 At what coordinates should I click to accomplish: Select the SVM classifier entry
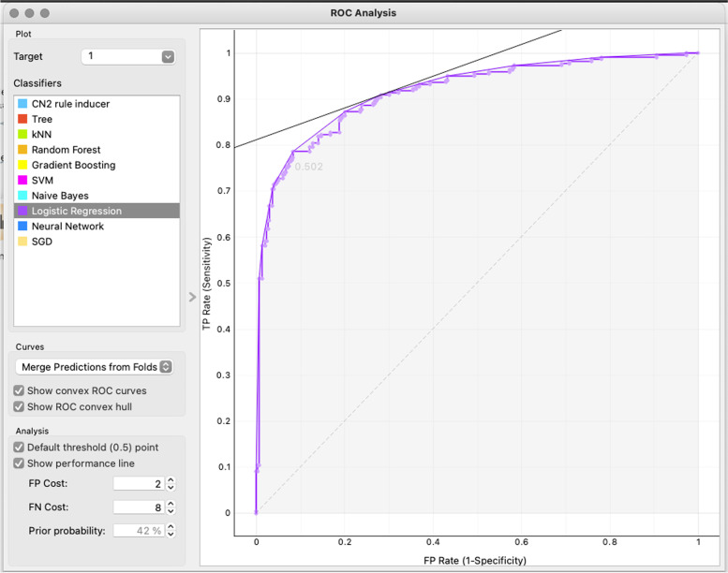[x=43, y=180]
